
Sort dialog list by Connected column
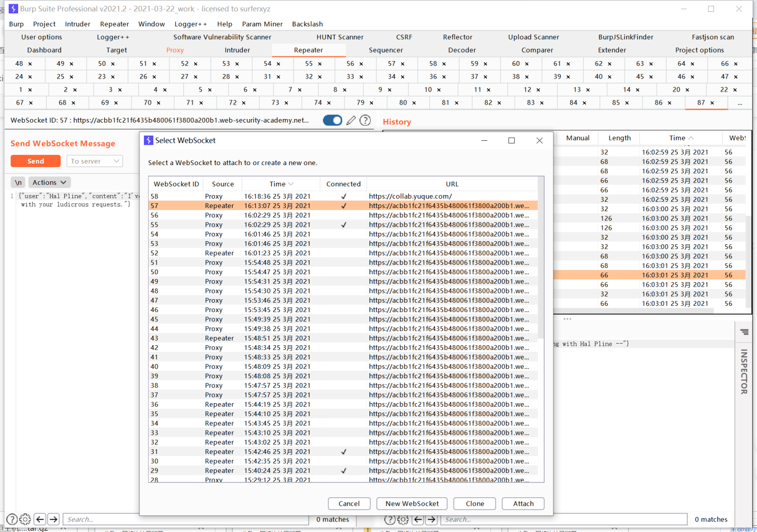point(343,184)
